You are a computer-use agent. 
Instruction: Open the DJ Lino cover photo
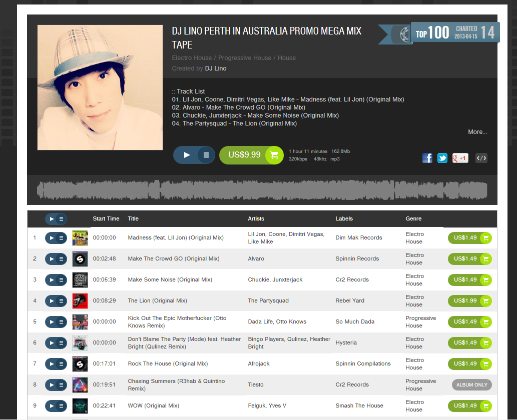coord(100,87)
